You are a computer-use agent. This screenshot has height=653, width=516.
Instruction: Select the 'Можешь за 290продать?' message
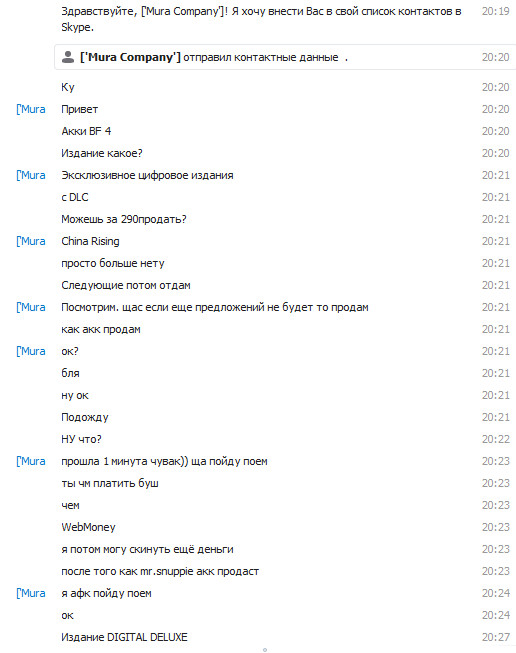[124, 219]
